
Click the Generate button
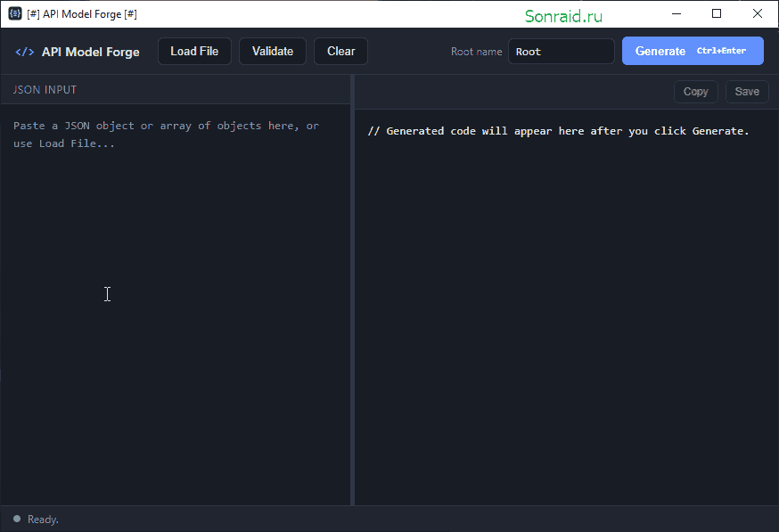click(693, 51)
